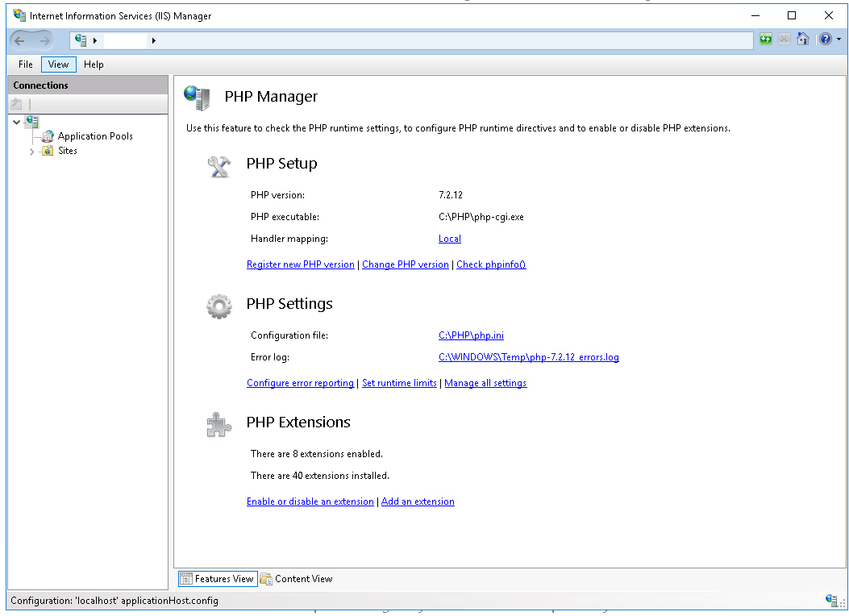The height and width of the screenshot is (616, 849).
Task: Maximize the IIS Manager window
Action: point(792,15)
